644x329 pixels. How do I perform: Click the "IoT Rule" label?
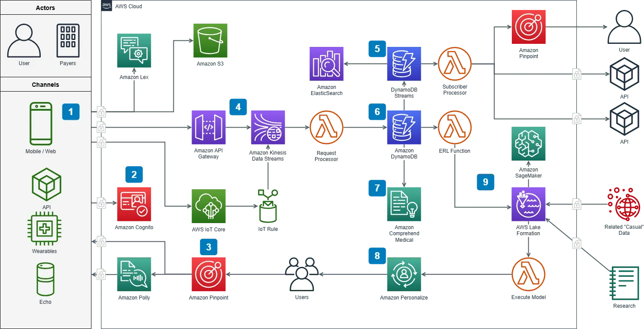(x=268, y=229)
